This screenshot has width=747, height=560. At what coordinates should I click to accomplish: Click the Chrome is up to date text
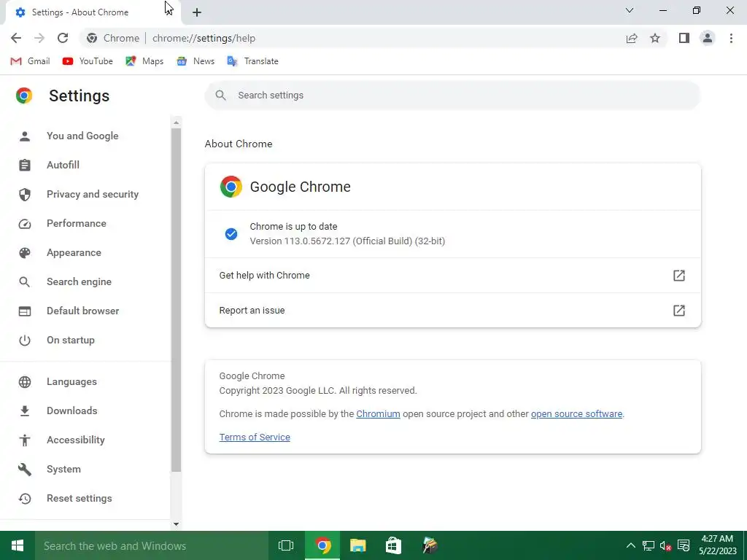(293, 227)
